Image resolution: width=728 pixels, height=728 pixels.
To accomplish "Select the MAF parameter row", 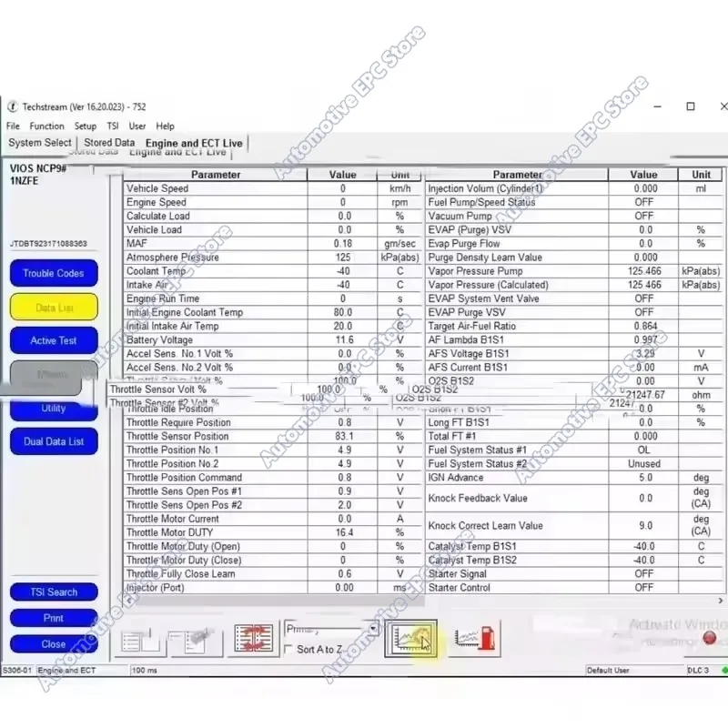I will point(272,243).
